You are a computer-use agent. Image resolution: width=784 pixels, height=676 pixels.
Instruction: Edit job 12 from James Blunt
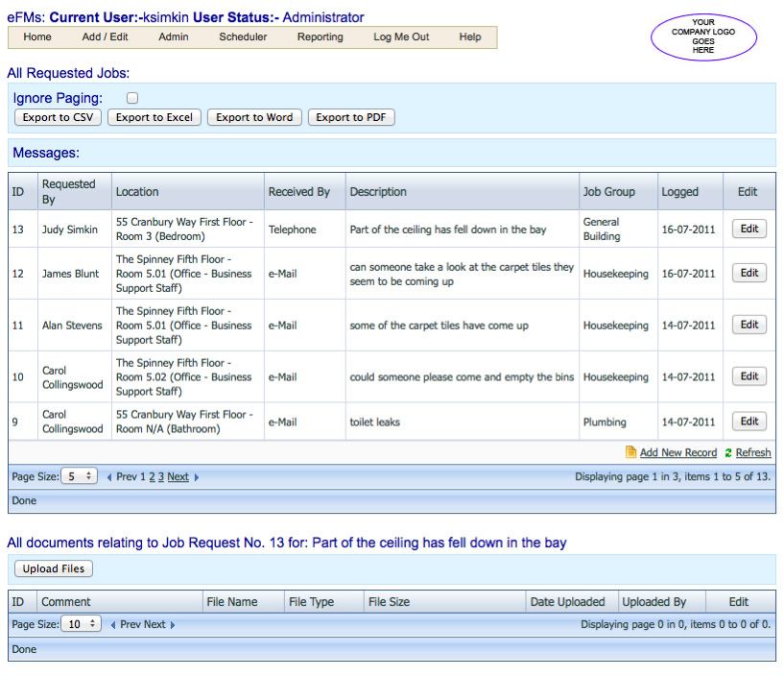749,273
